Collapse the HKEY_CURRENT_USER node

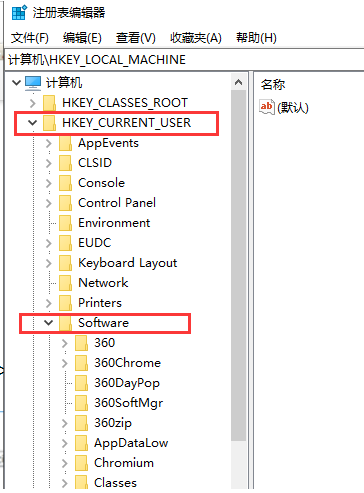click(x=32, y=123)
